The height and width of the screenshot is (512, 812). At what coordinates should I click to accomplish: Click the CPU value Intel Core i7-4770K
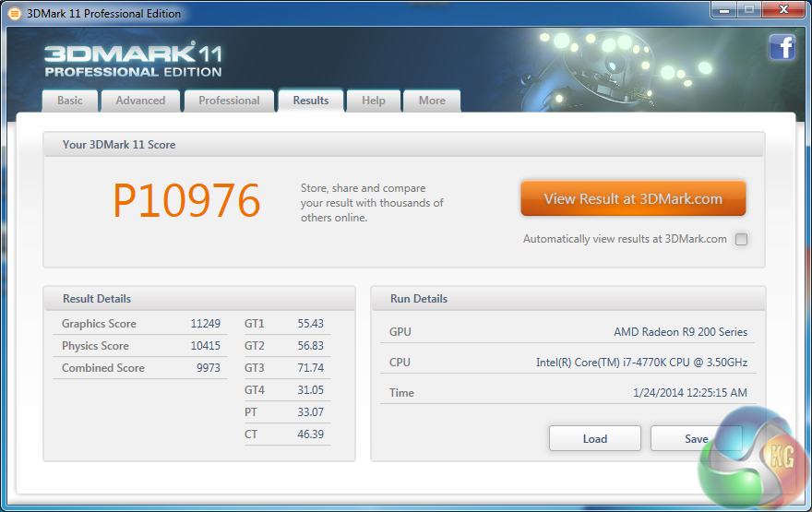(641, 363)
